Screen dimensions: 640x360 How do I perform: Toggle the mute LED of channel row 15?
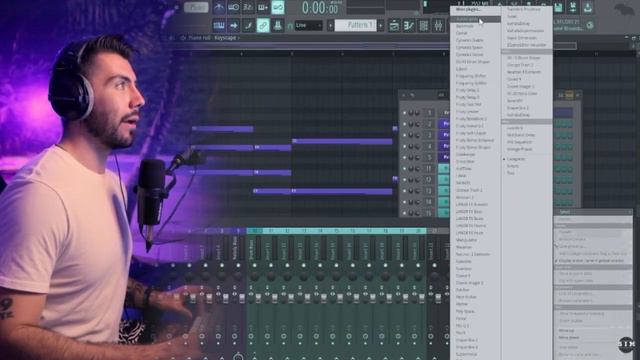(404, 213)
